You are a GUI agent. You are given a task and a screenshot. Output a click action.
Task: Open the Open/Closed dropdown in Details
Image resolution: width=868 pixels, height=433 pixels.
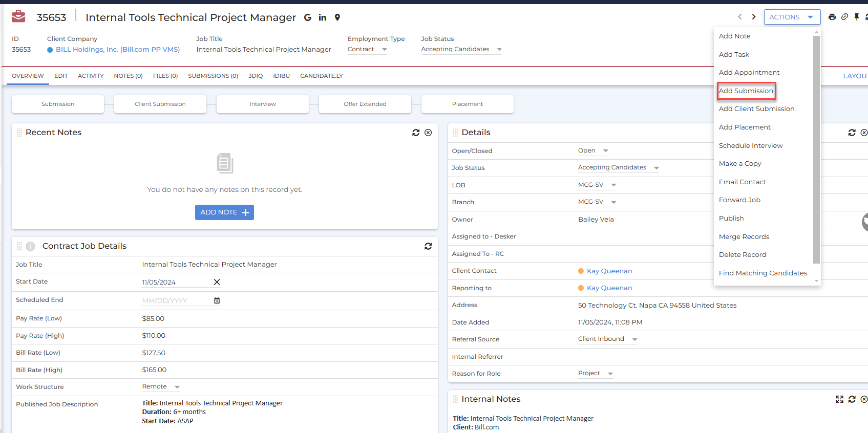(x=593, y=151)
